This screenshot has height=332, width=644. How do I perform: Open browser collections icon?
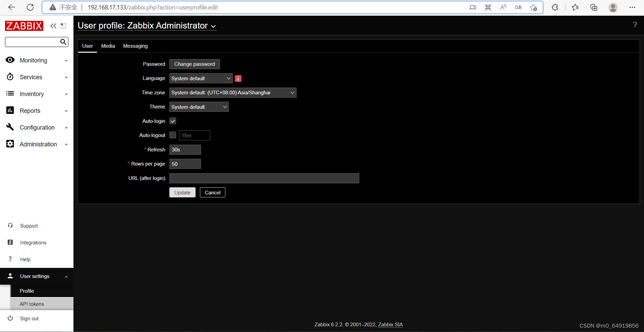[x=594, y=7]
